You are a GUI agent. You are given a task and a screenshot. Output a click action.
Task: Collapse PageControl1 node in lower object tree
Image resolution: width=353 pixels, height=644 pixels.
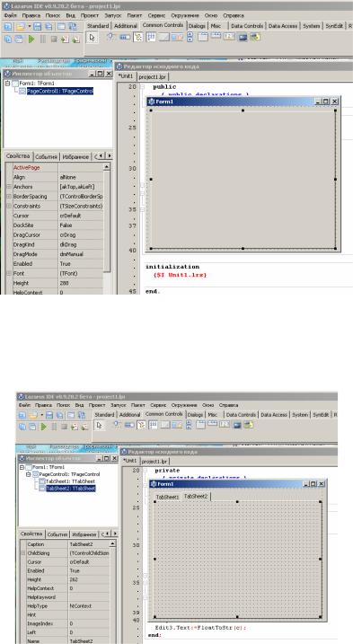[29, 474]
